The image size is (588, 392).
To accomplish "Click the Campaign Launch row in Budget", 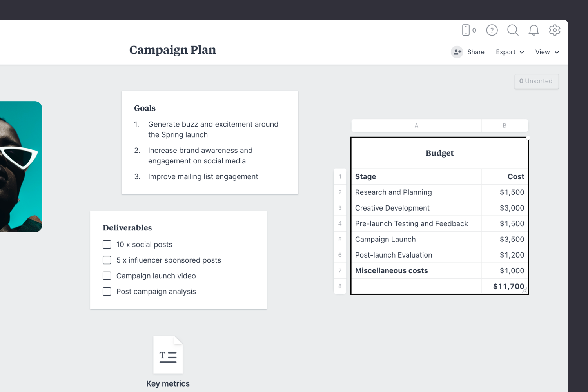I will click(x=385, y=239).
